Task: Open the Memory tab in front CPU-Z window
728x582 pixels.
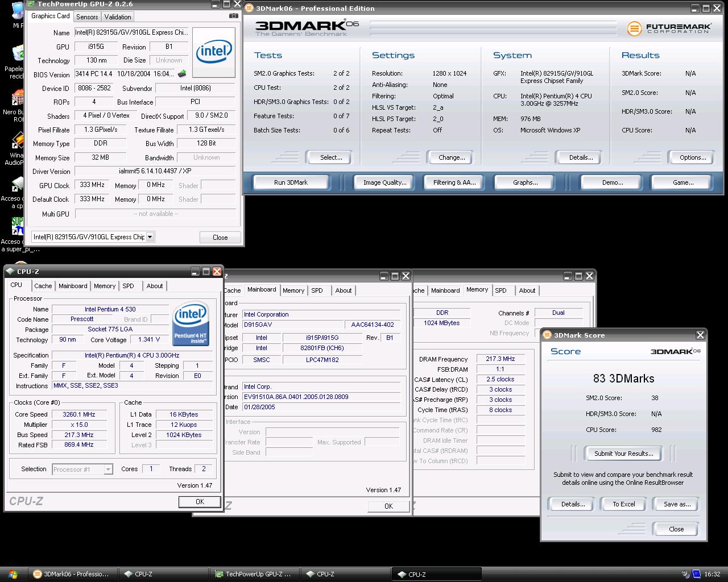Action: 104,286
